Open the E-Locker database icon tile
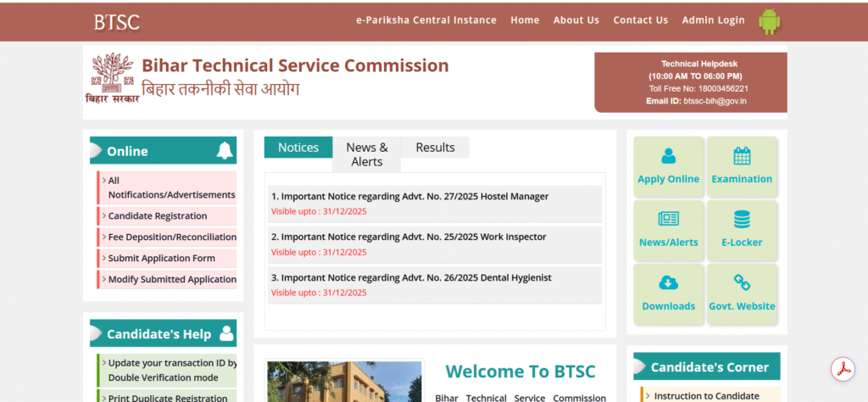The width and height of the screenshot is (868, 402). pyautogui.click(x=742, y=219)
